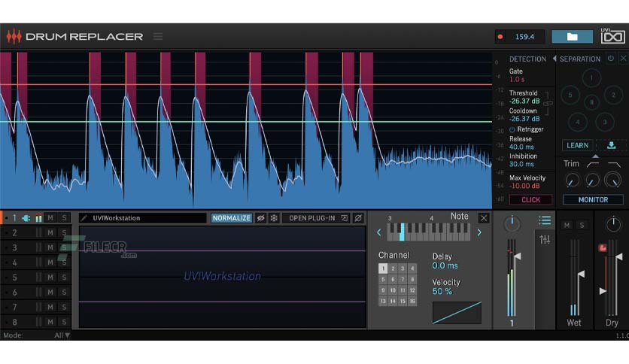This screenshot has width=629, height=364.
Task: Click the MONITOR button
Action: pos(593,199)
